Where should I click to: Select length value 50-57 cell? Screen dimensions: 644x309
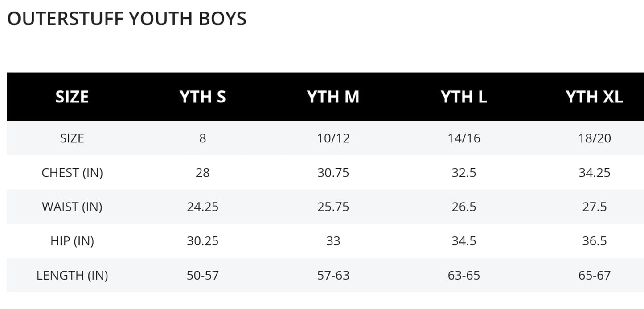pos(203,276)
